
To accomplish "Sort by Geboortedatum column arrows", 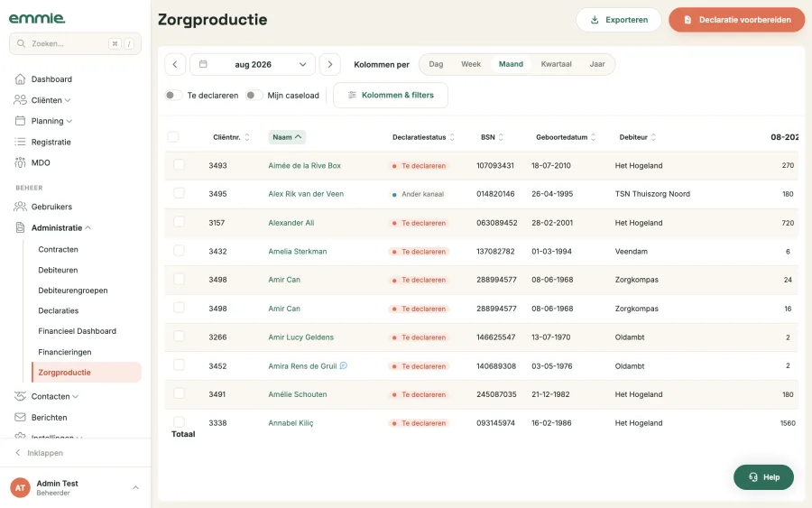I will [593, 137].
